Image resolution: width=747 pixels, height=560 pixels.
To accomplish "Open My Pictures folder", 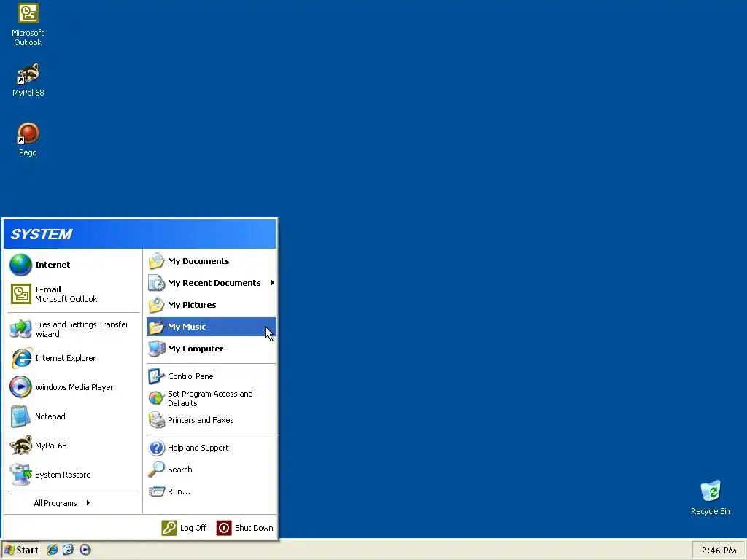I will 211,305.
